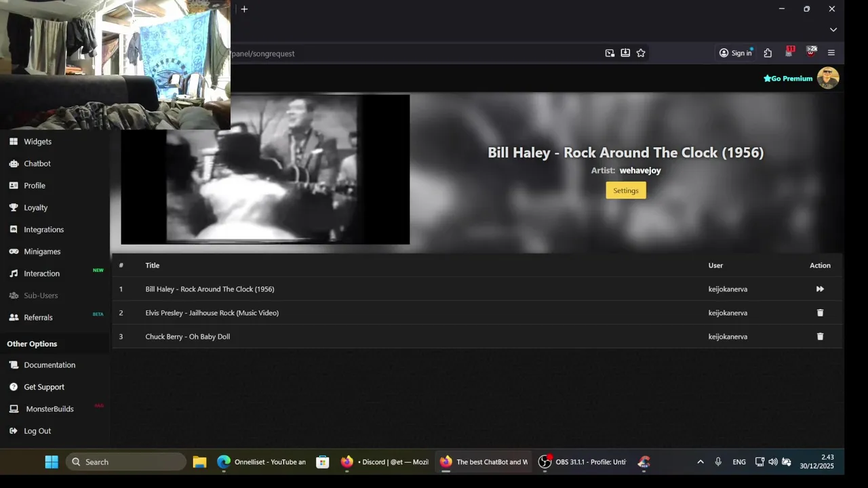Screen dimensions: 868x488
Task: Select 'Elvis Presley - Jailhouse Rock (Music Video)' title
Action: coord(212,313)
